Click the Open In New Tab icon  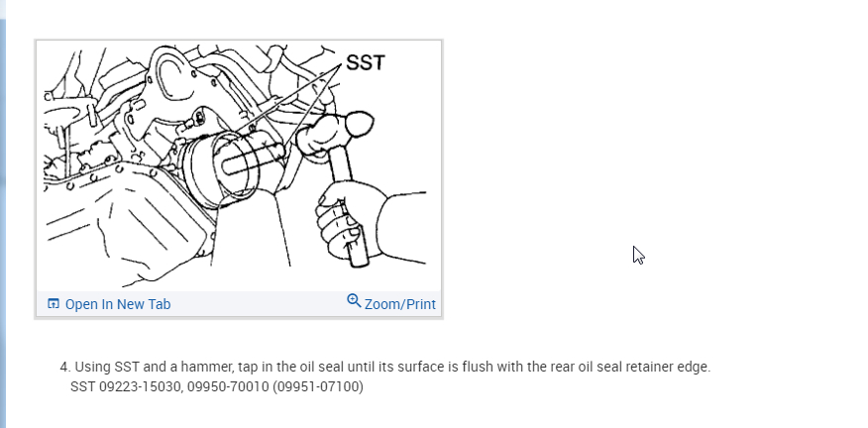54,303
